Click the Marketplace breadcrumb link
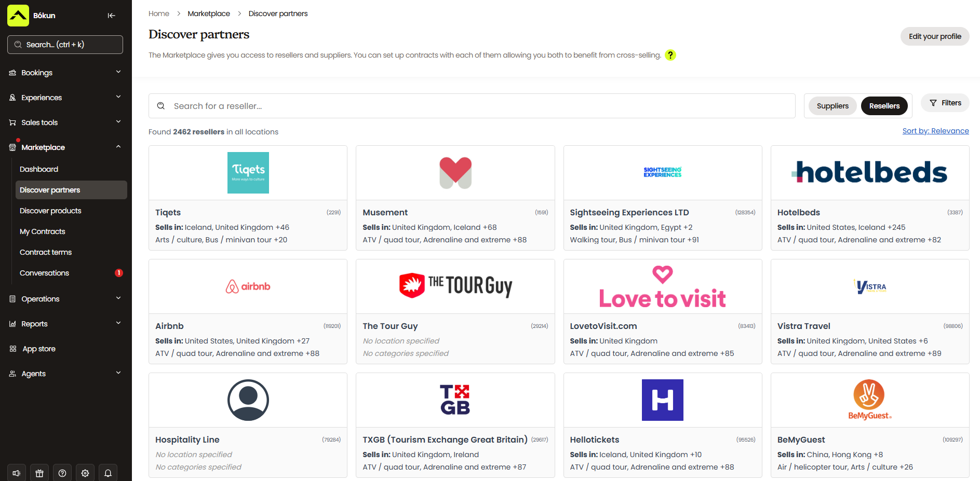This screenshot has width=980, height=481. (x=209, y=13)
